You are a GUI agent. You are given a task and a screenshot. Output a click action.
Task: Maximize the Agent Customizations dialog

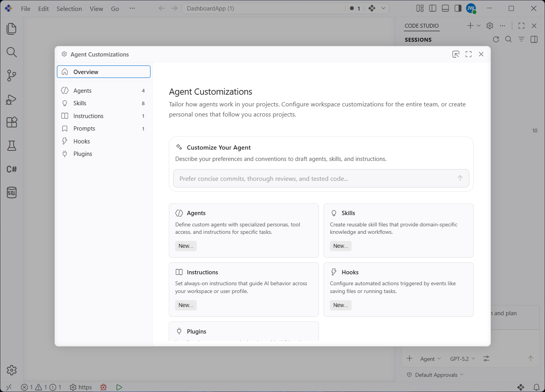point(469,54)
